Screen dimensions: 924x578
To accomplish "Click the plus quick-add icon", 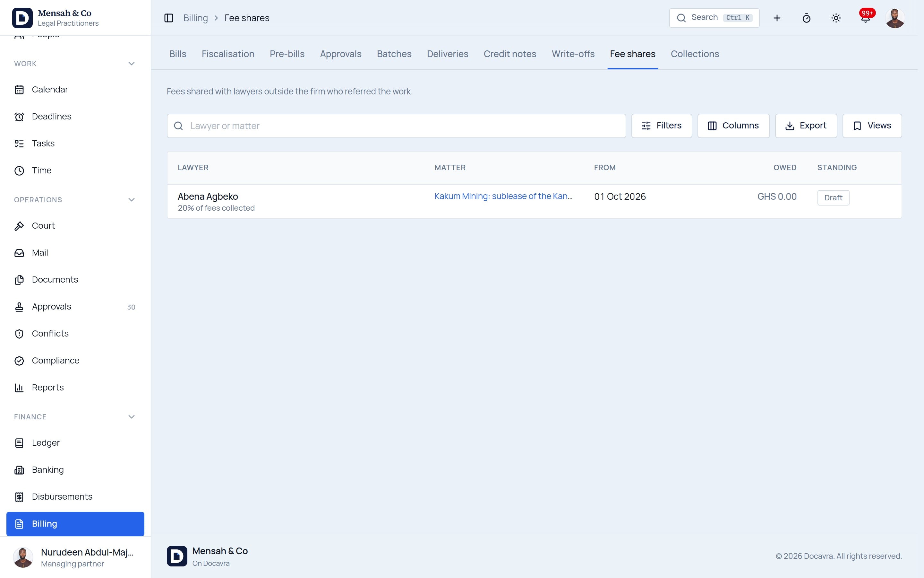I will click(777, 18).
